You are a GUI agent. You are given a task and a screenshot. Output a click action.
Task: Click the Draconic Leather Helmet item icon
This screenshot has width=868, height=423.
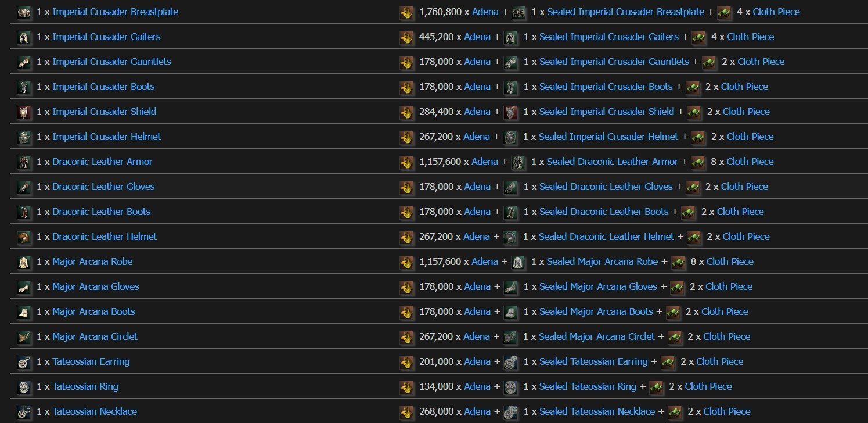click(x=24, y=237)
